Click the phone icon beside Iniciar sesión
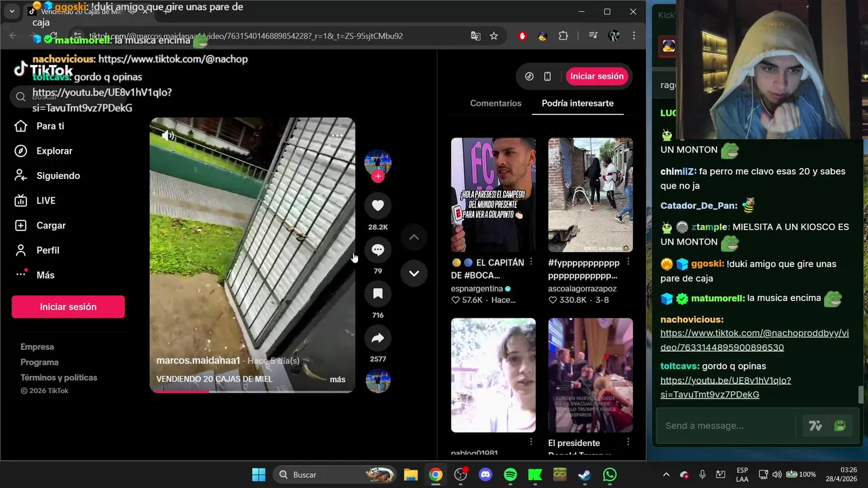 coord(547,77)
